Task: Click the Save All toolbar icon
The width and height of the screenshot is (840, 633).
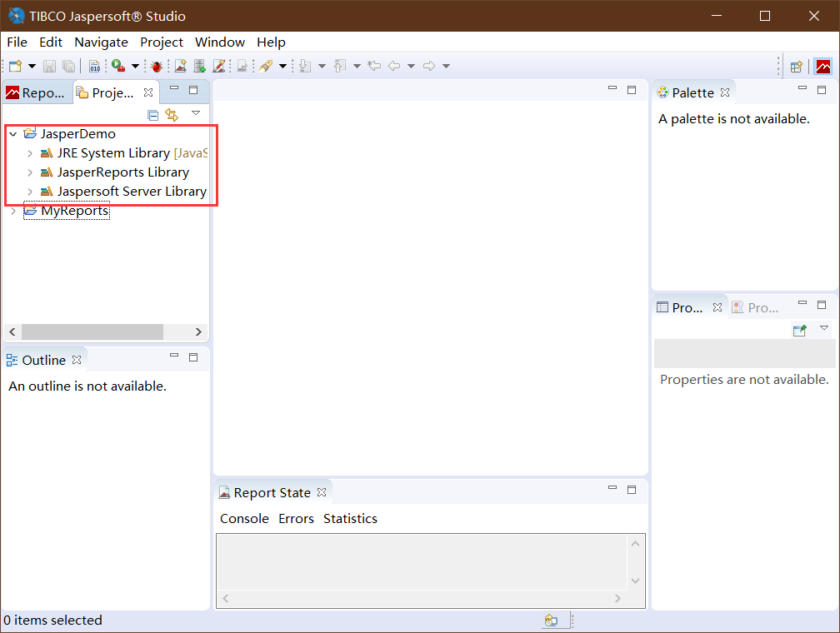Action: pos(67,65)
